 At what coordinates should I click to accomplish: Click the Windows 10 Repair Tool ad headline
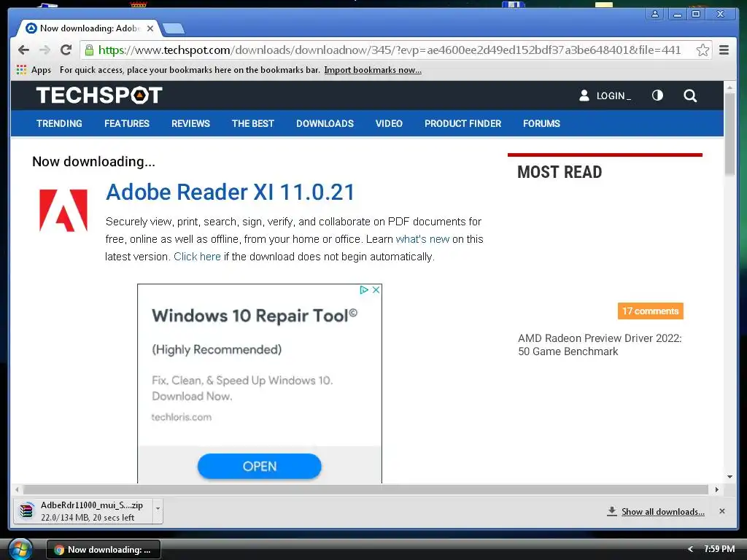[x=255, y=316]
